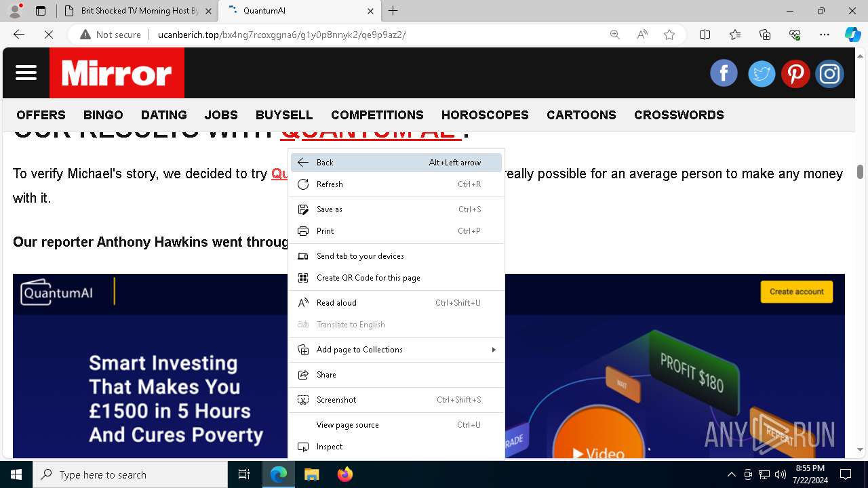
Task: Open the Facebook icon in header
Action: click(x=724, y=73)
